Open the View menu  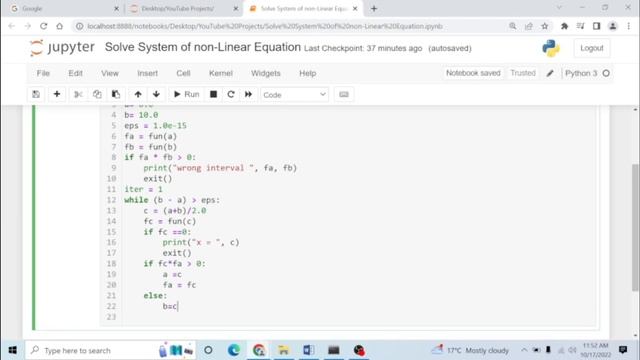point(110,73)
